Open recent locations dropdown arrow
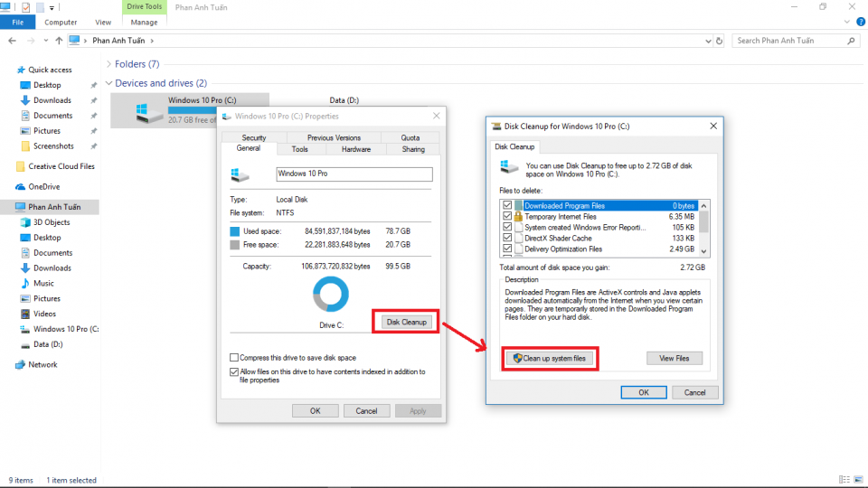Image resolution: width=868 pixels, height=488 pixels. [x=45, y=41]
